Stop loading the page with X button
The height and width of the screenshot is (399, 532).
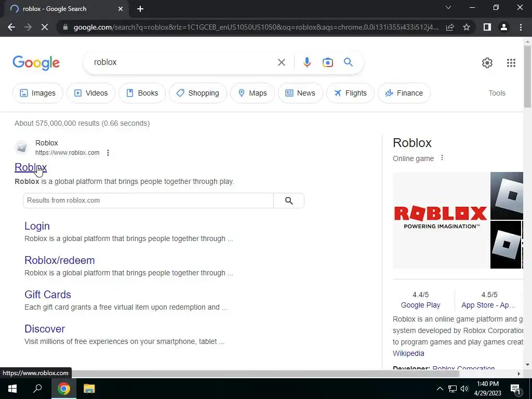point(45,27)
